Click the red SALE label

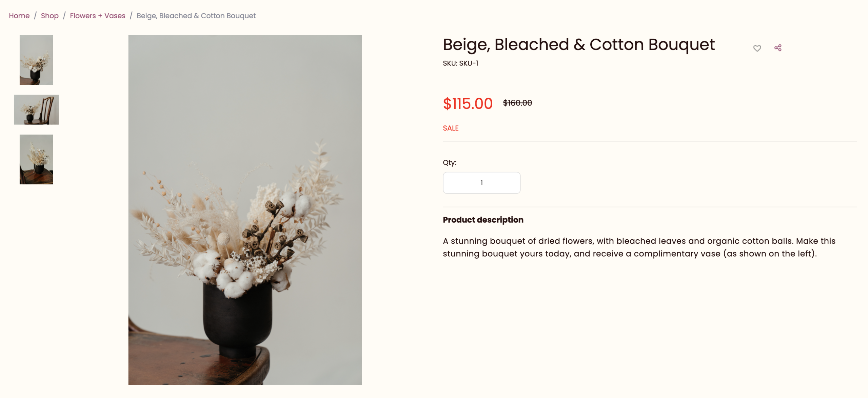click(x=451, y=128)
